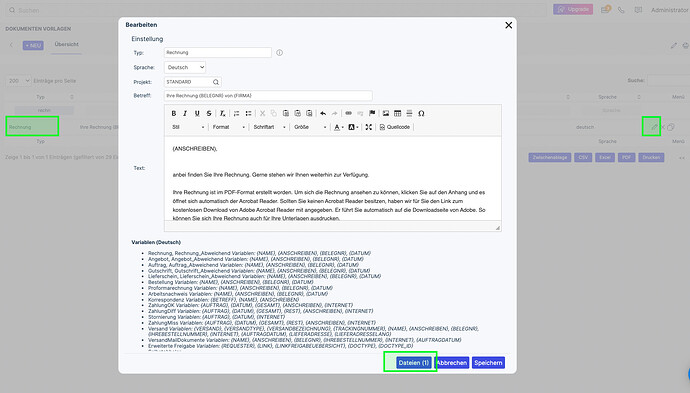This screenshot has height=393, width=690.
Task: Click into the Betreff subject field
Action: pyautogui.click(x=268, y=95)
